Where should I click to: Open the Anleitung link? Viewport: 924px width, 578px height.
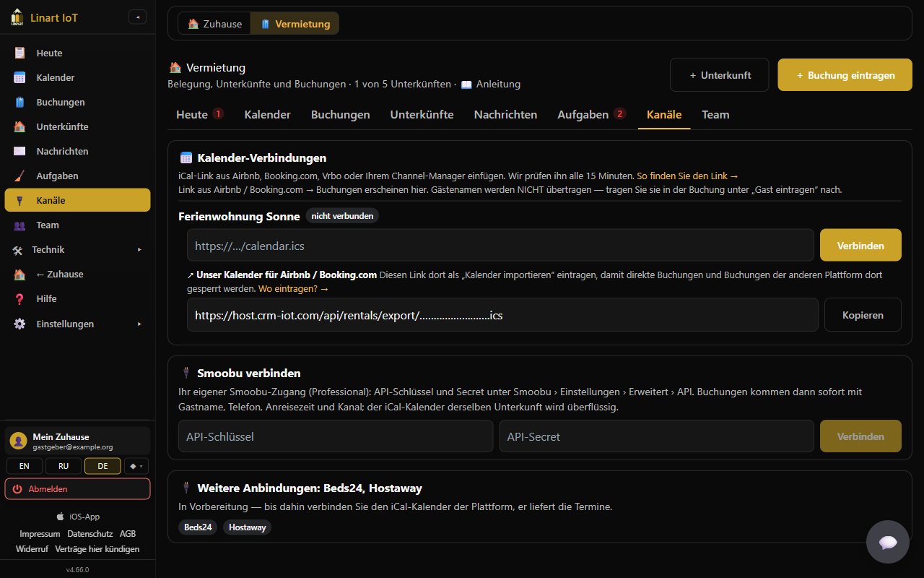click(491, 84)
